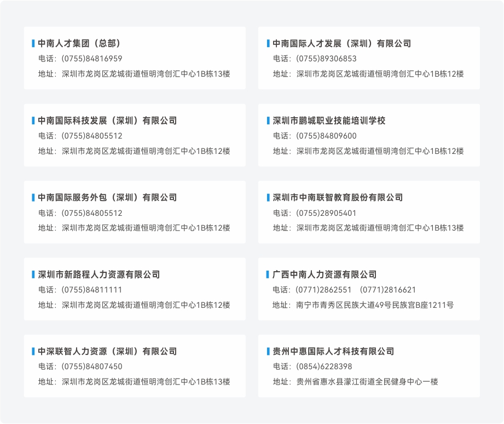Click phone number (0755)28905401
The width and height of the screenshot is (504, 424).
pos(326,213)
